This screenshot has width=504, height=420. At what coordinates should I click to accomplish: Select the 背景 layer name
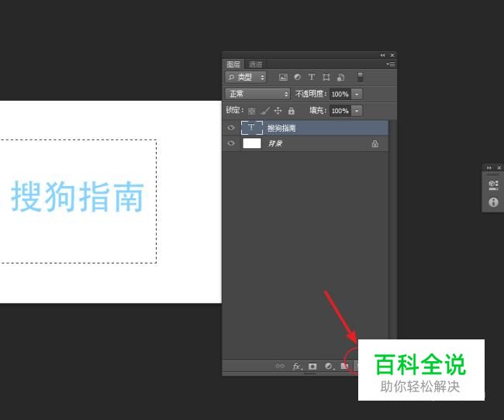pyautogui.click(x=275, y=143)
